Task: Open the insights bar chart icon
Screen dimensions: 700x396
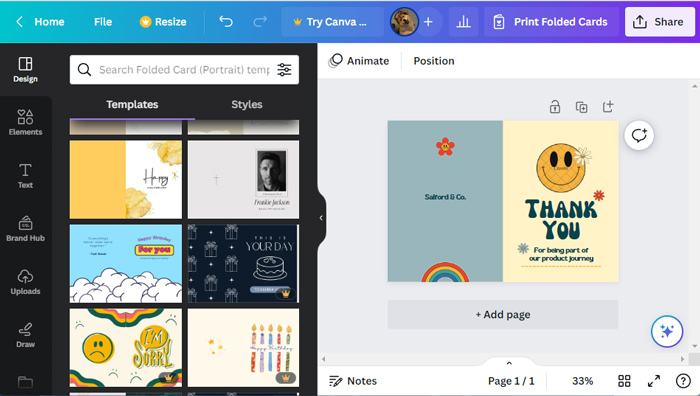Action: [x=463, y=21]
